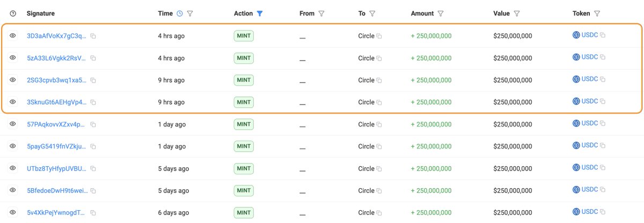Copy Circle address in UTbz8TyHfypUVBU row

[379, 168]
